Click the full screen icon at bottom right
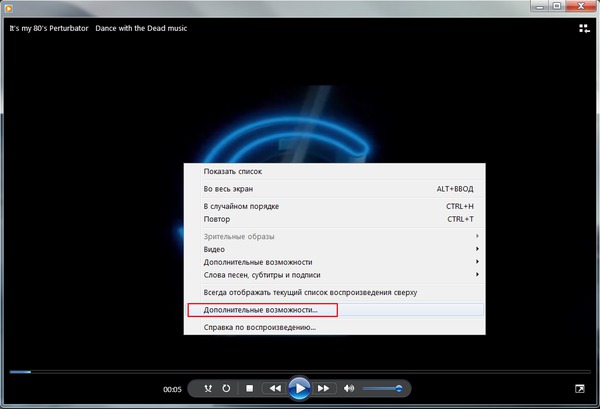600x409 pixels. (x=580, y=388)
